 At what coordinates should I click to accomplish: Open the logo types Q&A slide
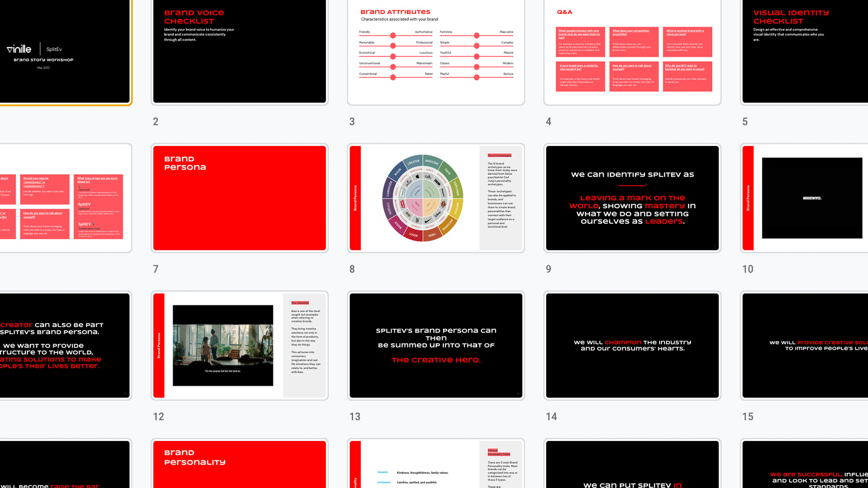65,198
